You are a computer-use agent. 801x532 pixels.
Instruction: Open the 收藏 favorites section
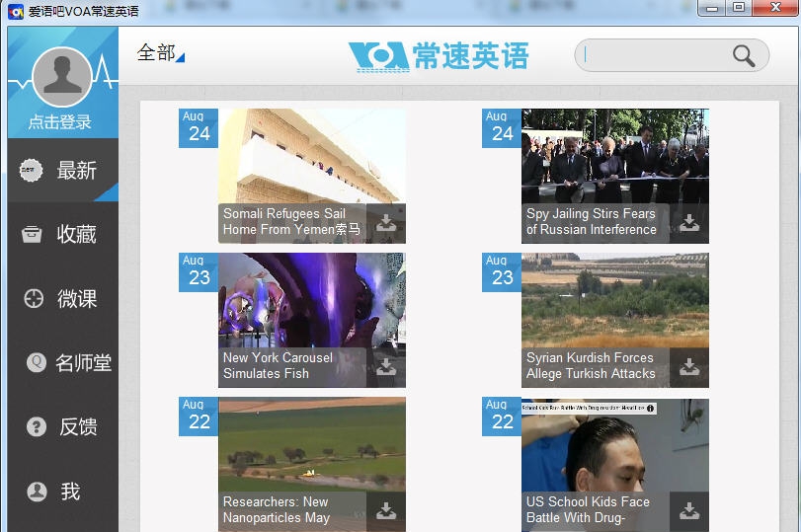63,234
